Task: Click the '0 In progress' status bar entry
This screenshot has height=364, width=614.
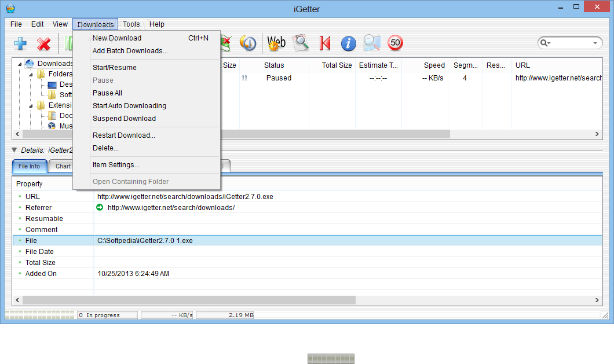Action: [x=107, y=315]
